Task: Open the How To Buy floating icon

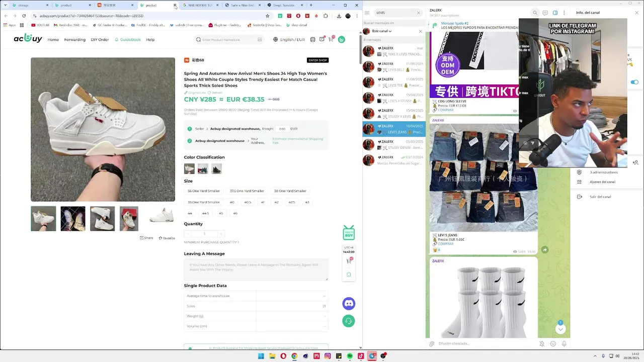Action: 349,233
